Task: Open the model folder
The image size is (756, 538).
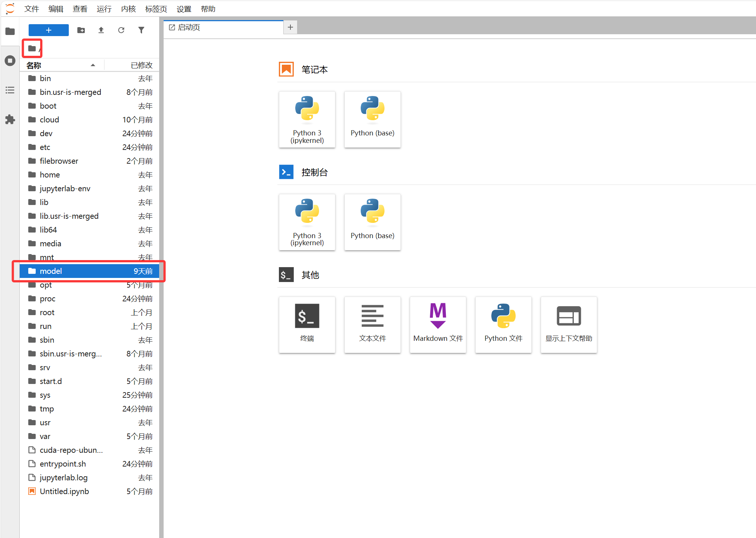Action: coord(51,271)
